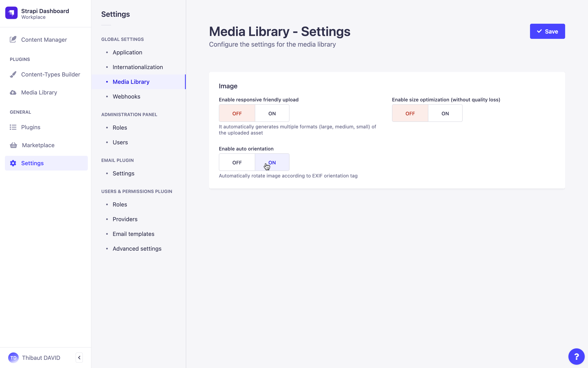
Task: Click the Content-Types Builder brush icon
Action: coord(13,74)
